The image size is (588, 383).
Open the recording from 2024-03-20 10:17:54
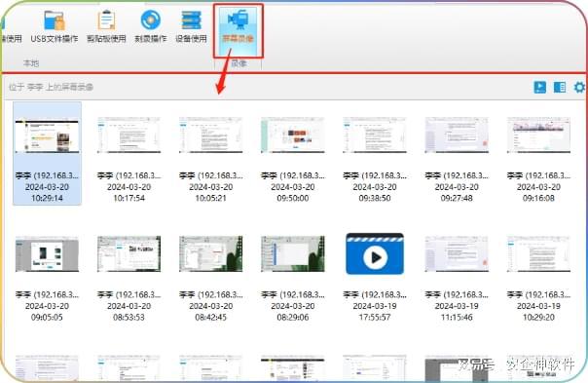point(129,159)
